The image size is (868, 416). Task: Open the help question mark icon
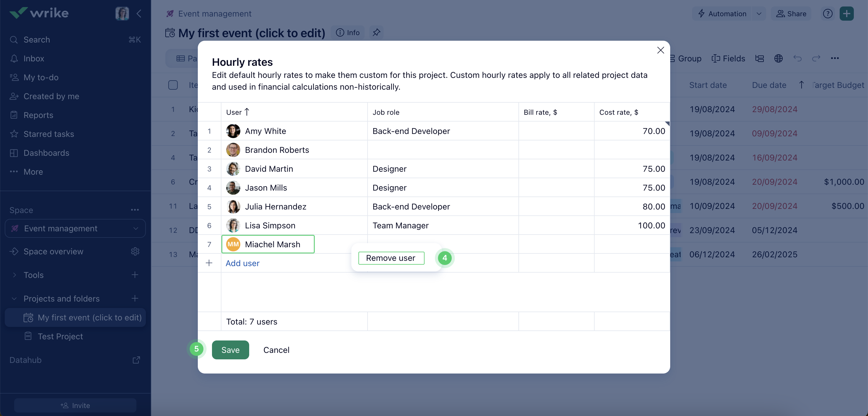click(828, 14)
